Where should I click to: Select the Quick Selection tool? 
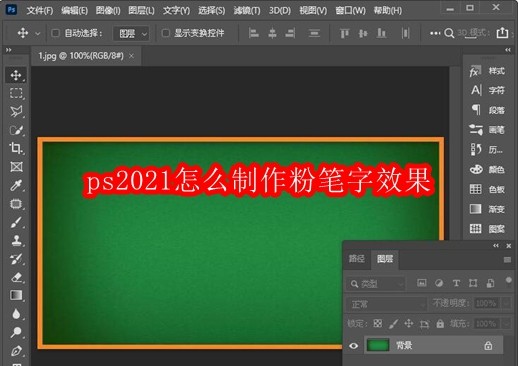click(x=16, y=130)
